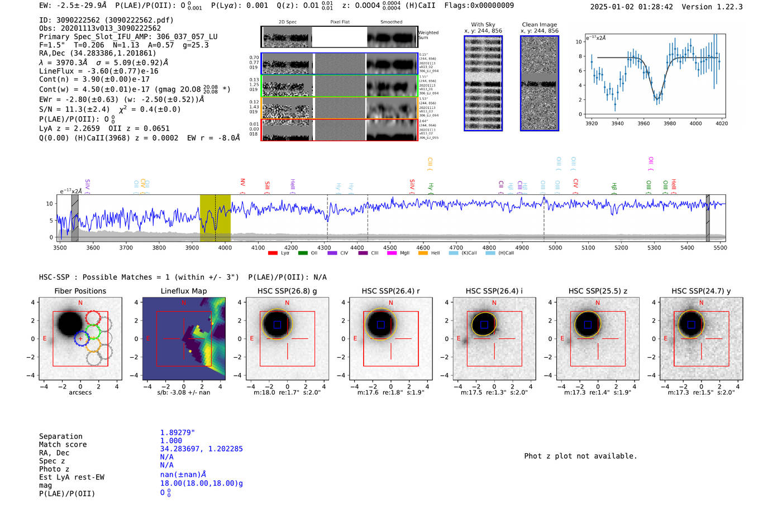Click the gray shaded band near 5460 Å
Image resolution: width=782 pixels, height=532 pixels.
[x=708, y=218]
